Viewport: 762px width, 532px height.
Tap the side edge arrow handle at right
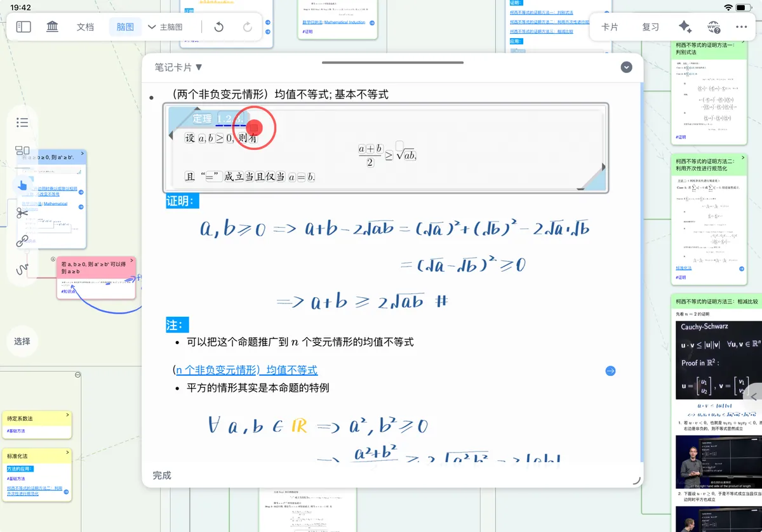coord(754,397)
